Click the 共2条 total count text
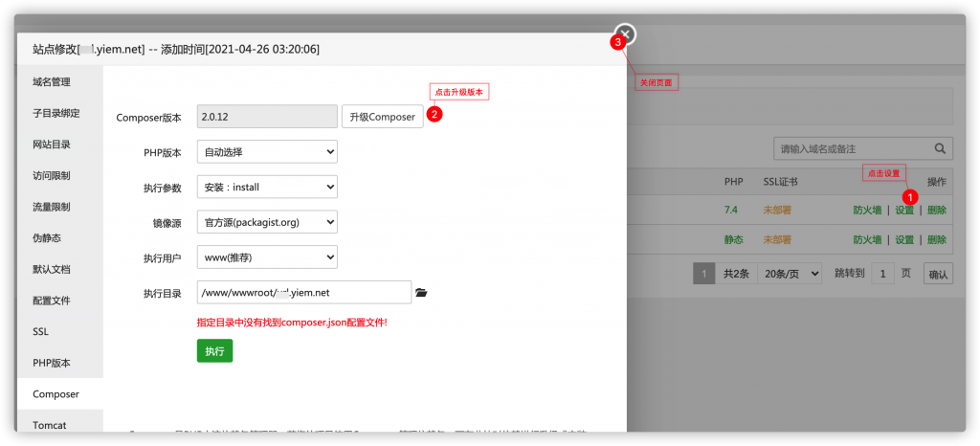The height and width of the screenshot is (446, 980). click(x=736, y=274)
